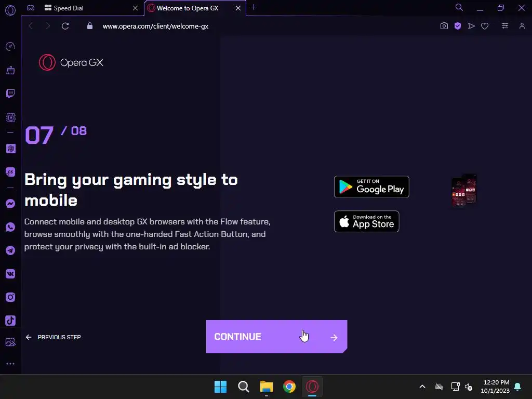Screen dimensions: 532x399
Task: Take a snapshot with camera icon
Action: (x=444, y=26)
